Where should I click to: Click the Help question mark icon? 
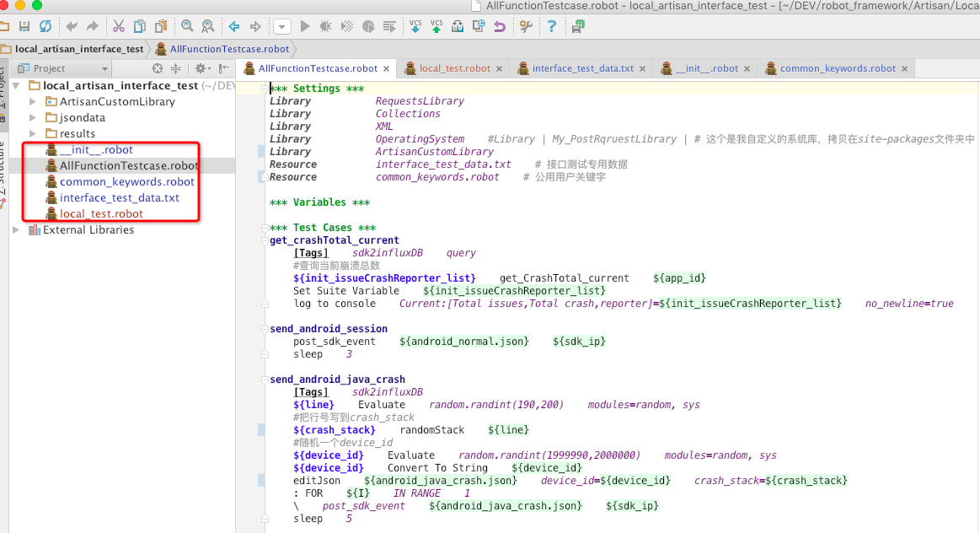point(552,27)
